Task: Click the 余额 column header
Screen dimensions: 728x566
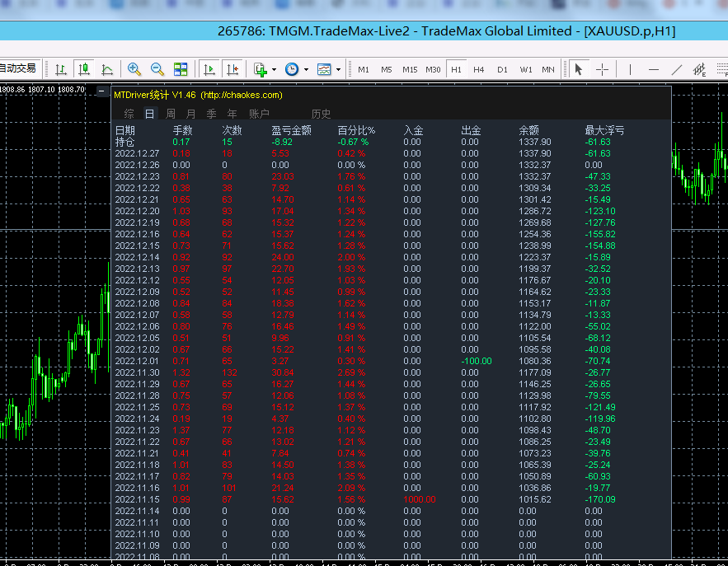Action: pyautogui.click(x=528, y=130)
